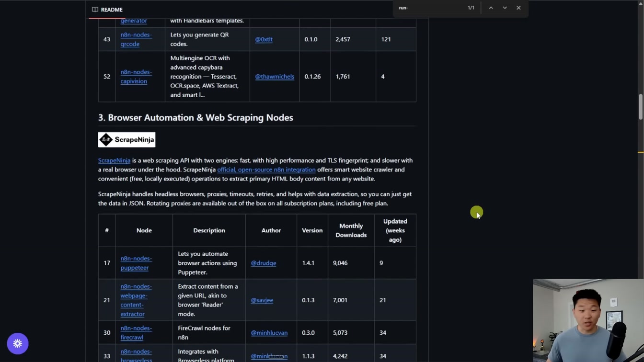Visit author @thawmichels profile
Viewport: 644px width, 362px height.
(275, 77)
